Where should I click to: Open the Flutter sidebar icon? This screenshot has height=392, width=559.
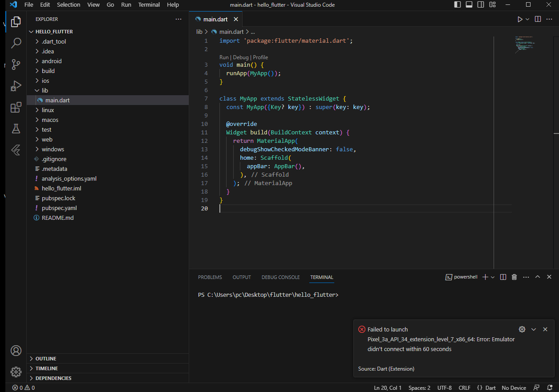point(16,150)
